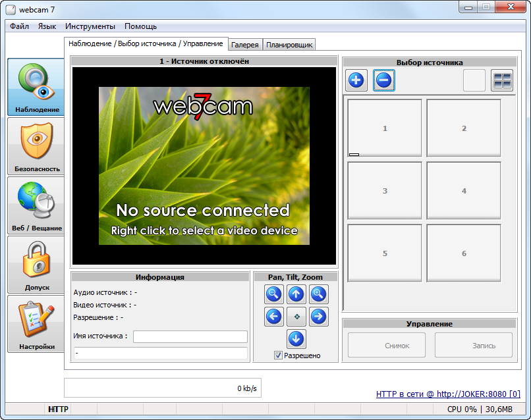Open the Наблюдение sidebar section
Viewport: 531px width, 420px height.
click(36, 88)
